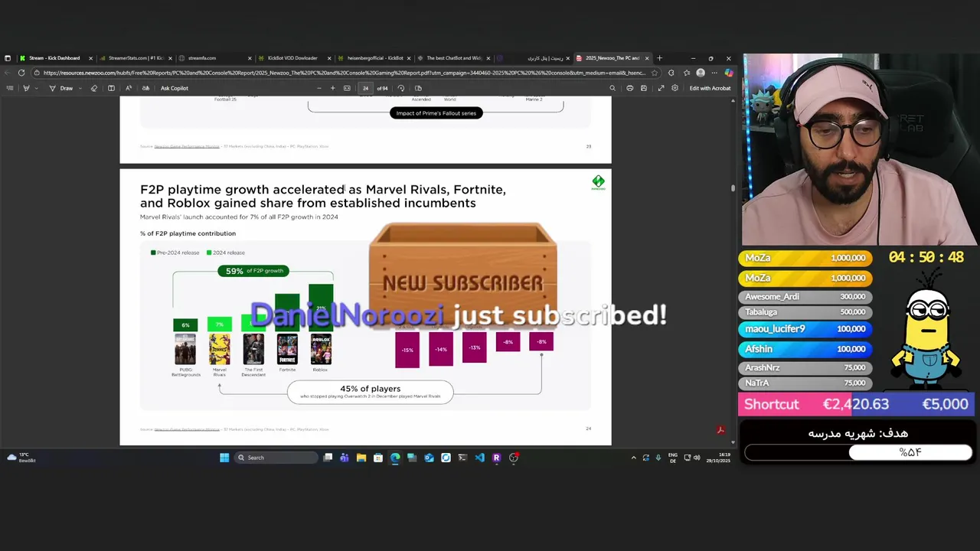Open the browser profile avatar
Screen dimensions: 980x551
point(701,73)
